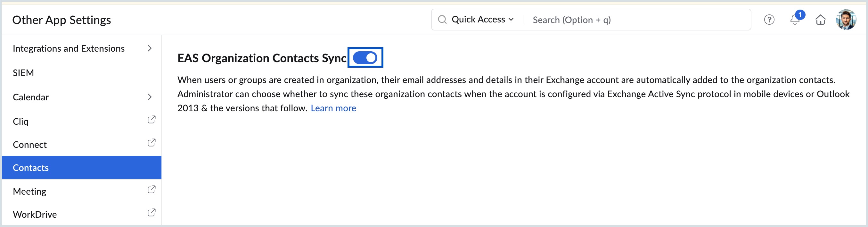Select Meeting in the sidebar

tap(30, 191)
